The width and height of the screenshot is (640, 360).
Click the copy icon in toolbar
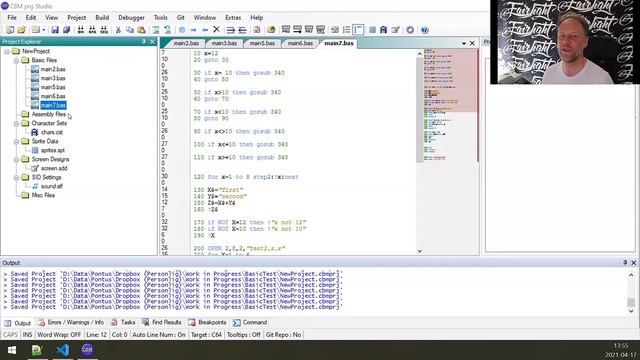(129, 30)
